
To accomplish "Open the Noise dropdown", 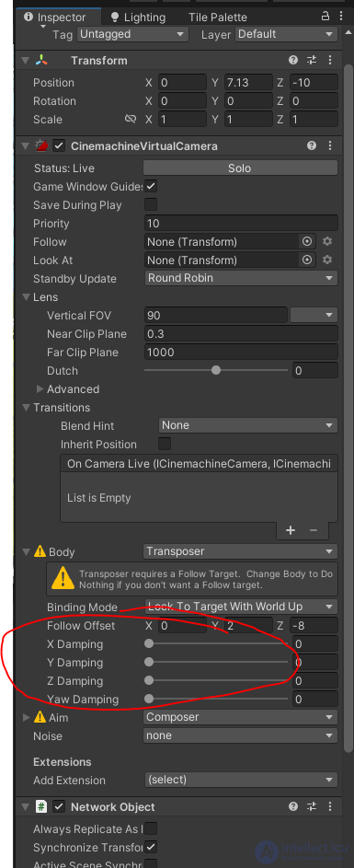I will click(241, 735).
